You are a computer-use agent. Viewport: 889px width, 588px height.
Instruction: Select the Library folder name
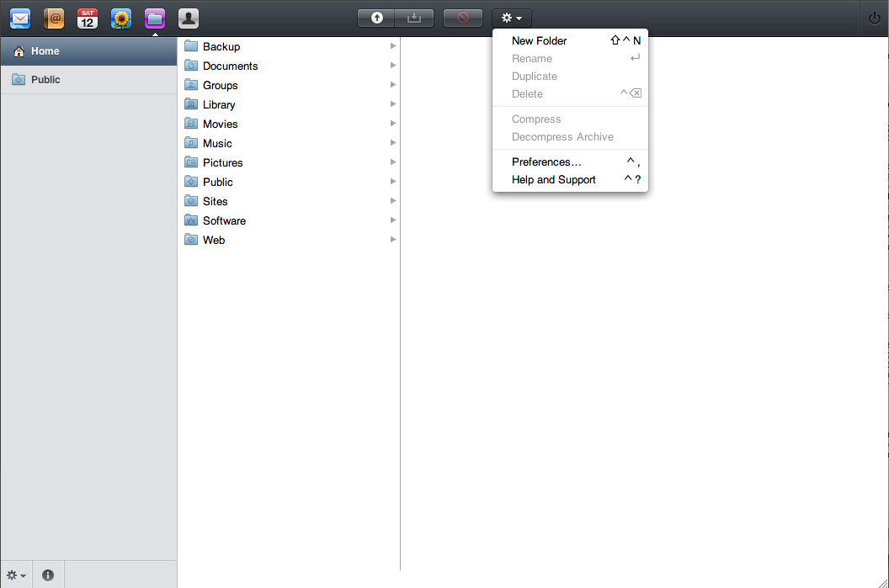[219, 105]
